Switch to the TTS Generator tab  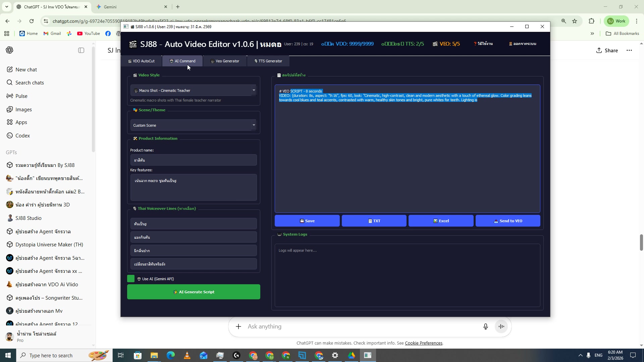point(268,61)
